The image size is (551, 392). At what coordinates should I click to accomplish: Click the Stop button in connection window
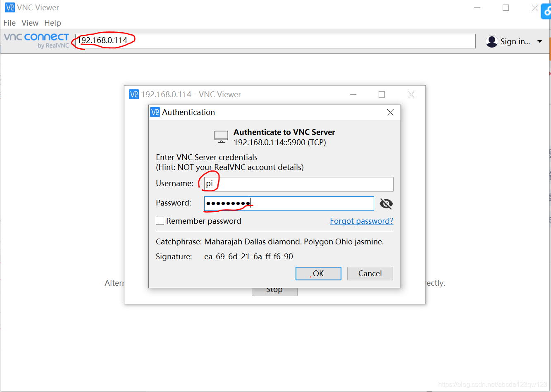tap(274, 291)
